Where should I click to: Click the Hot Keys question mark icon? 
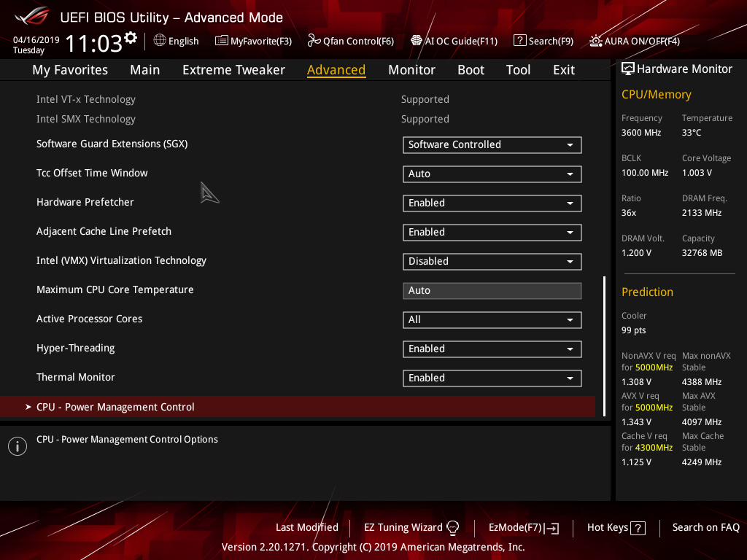[x=638, y=528]
